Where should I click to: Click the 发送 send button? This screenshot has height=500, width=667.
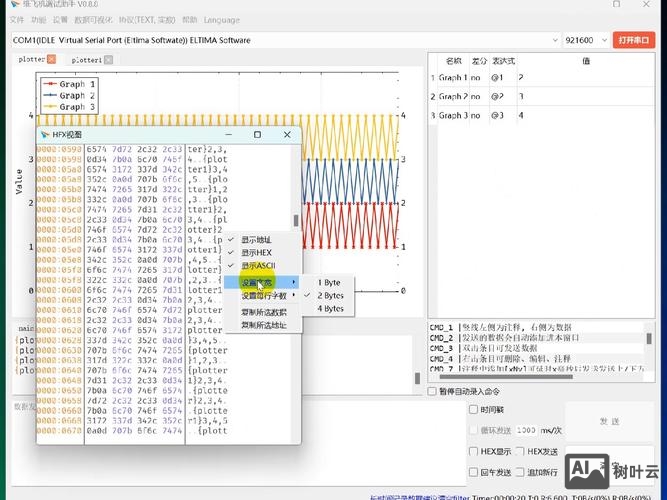point(609,421)
